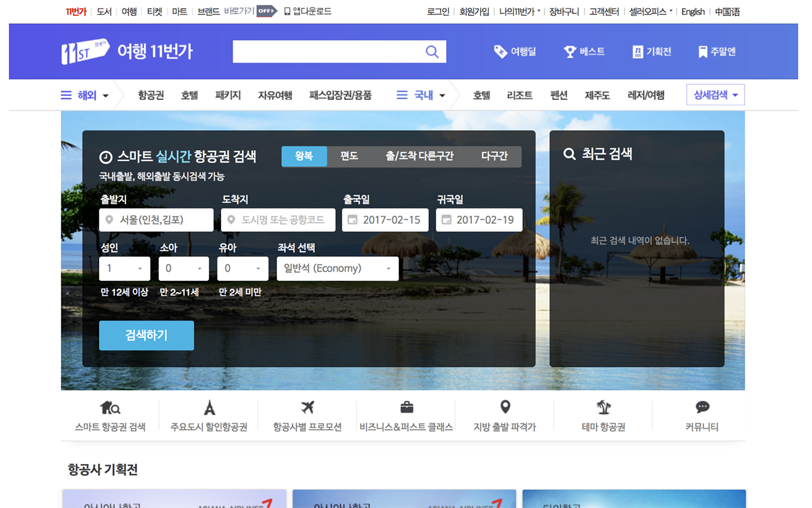Expand the 해외 category menu
Image resolution: width=812 pixels, height=508 pixels.
[85, 96]
